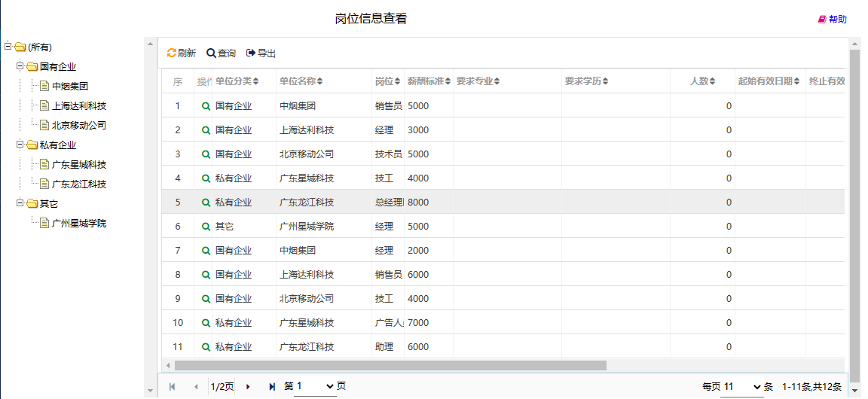Sort by 起始有效日期 column header
The image size is (868, 399).
[769, 81]
